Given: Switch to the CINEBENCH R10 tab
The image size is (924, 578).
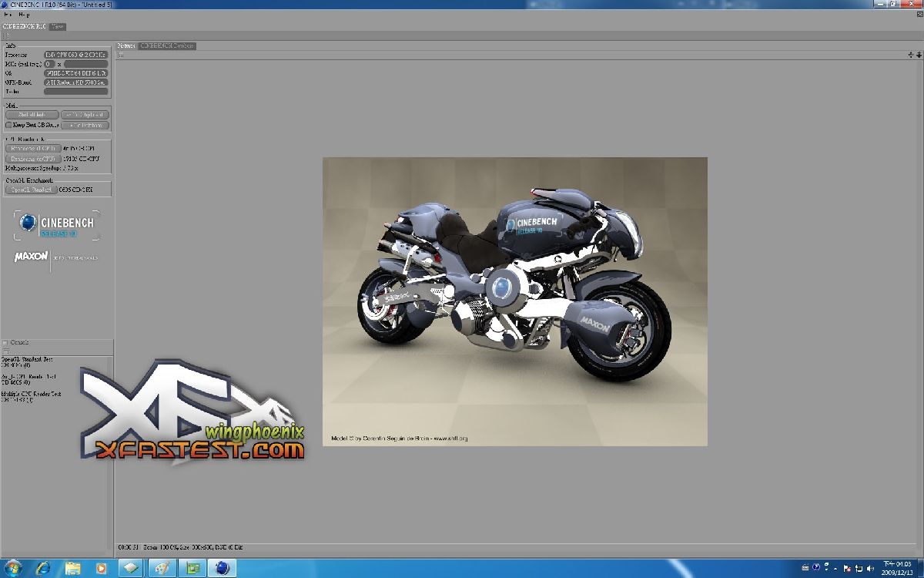Looking at the screenshot, I should click(x=25, y=26).
